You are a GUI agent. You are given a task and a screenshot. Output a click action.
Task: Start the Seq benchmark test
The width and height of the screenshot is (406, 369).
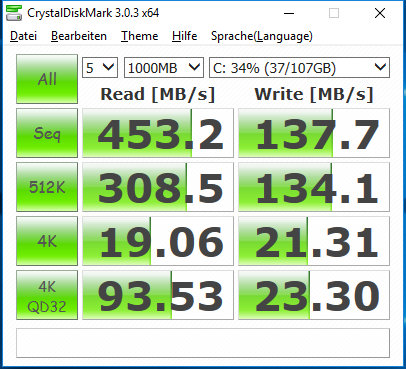click(x=47, y=133)
